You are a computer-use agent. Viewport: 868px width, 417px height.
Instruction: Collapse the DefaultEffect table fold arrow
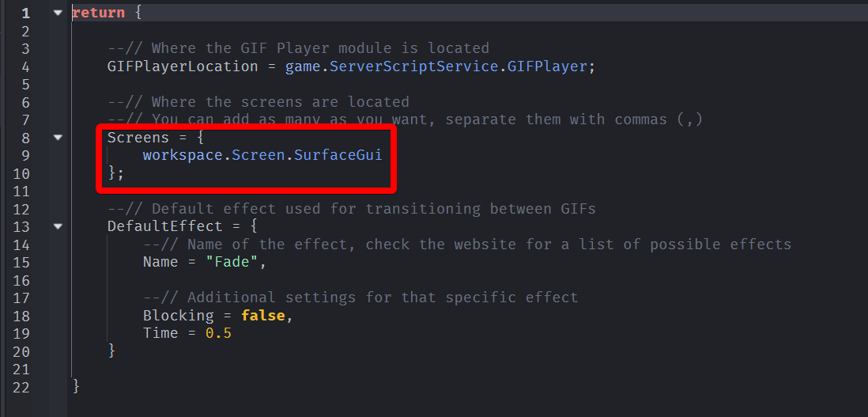pyautogui.click(x=57, y=226)
